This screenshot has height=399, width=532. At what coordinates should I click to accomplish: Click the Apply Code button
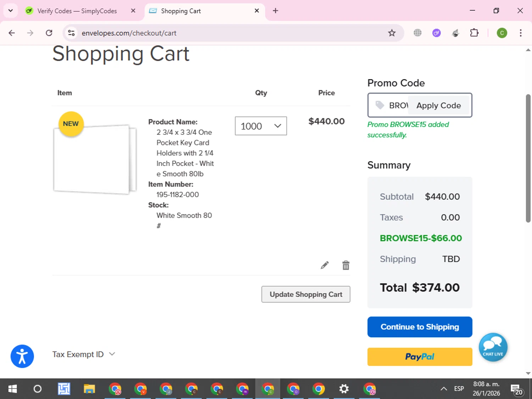click(438, 105)
